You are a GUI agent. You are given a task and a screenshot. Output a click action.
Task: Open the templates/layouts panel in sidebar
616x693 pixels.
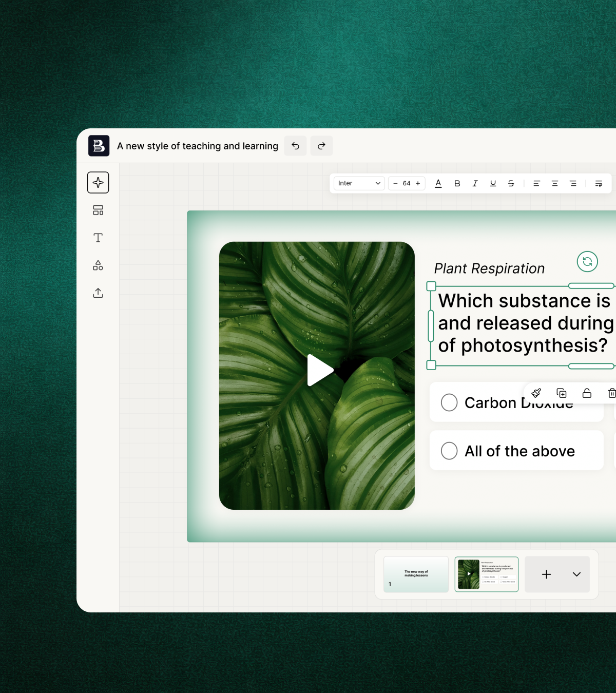tap(98, 210)
